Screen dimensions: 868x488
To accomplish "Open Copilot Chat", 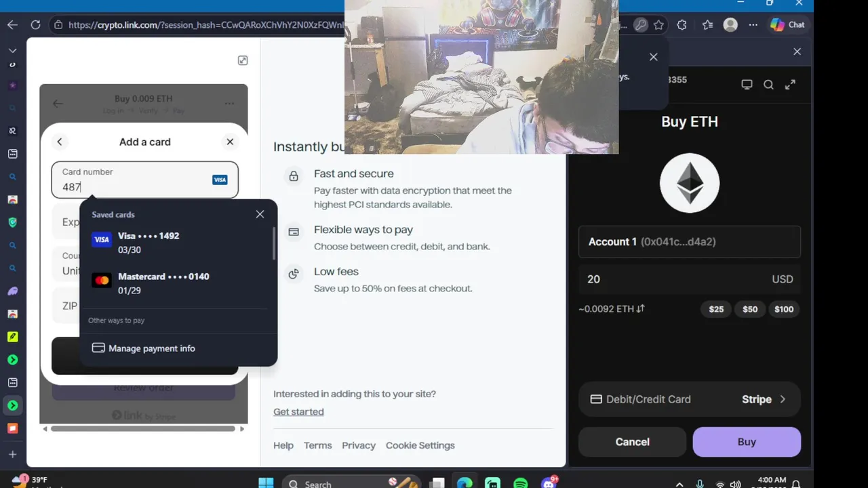I will [787, 25].
